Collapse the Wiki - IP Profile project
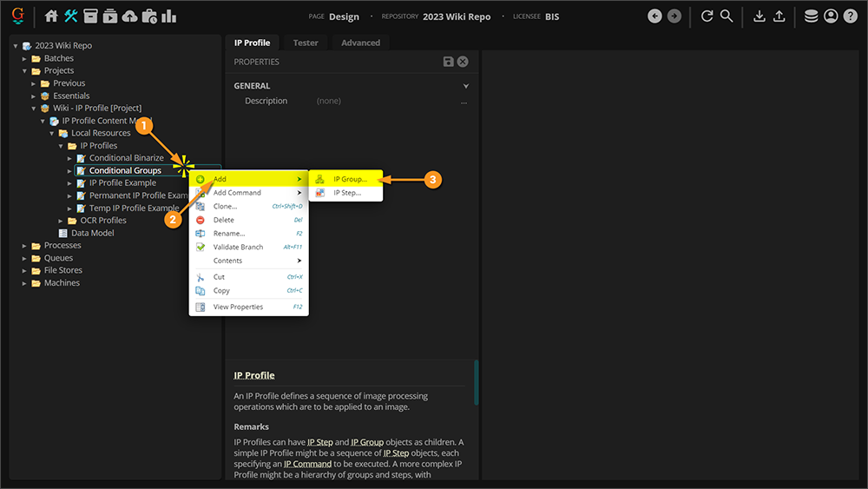 tap(33, 109)
